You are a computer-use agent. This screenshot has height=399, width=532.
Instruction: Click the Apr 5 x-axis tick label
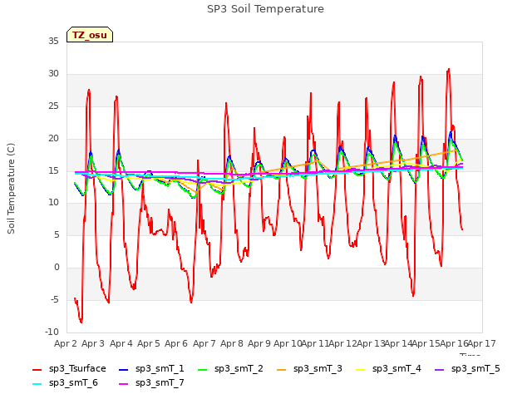coord(149,343)
